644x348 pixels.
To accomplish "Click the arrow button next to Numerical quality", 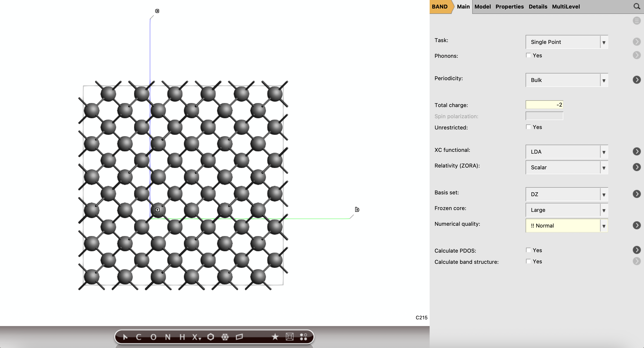I will [637, 225].
